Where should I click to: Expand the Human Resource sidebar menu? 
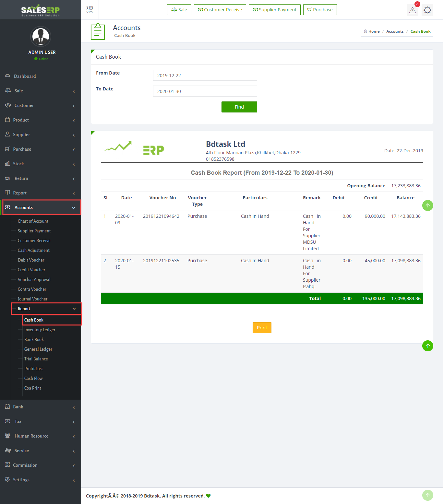coord(41,436)
